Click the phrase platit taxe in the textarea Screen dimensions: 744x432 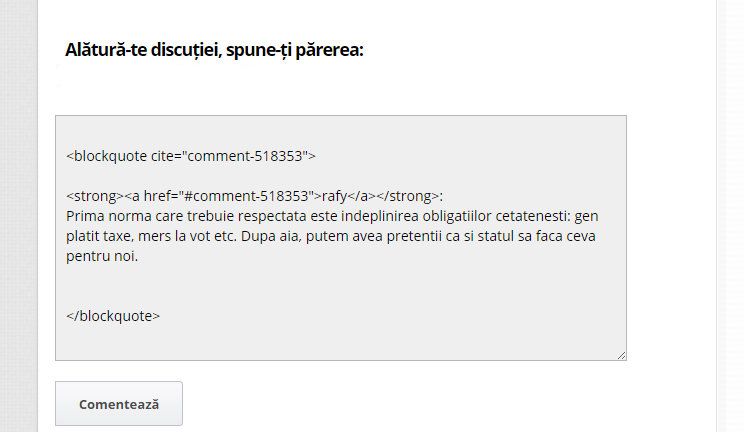point(98,236)
